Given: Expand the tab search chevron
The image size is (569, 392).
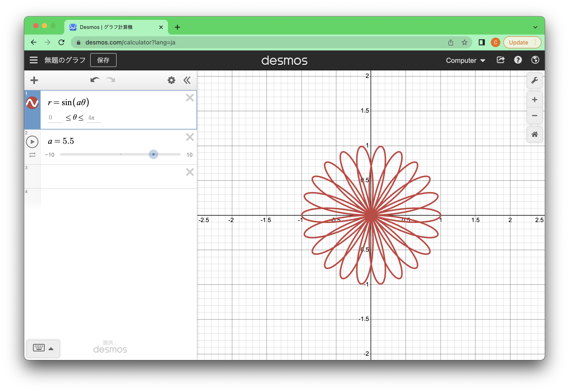Looking at the screenshot, I should [x=535, y=27].
